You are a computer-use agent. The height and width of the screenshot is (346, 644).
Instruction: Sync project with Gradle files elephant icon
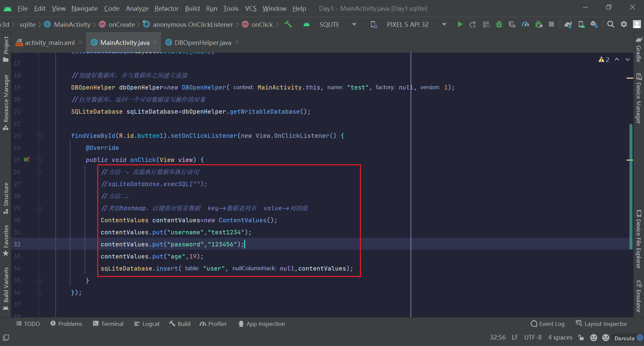pos(568,24)
